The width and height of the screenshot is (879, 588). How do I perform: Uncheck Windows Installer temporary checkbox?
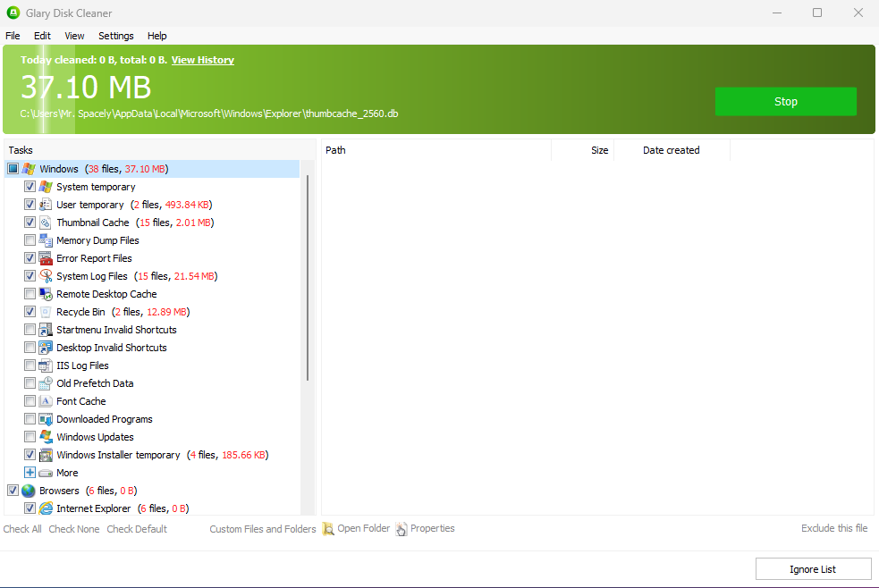pyautogui.click(x=30, y=455)
